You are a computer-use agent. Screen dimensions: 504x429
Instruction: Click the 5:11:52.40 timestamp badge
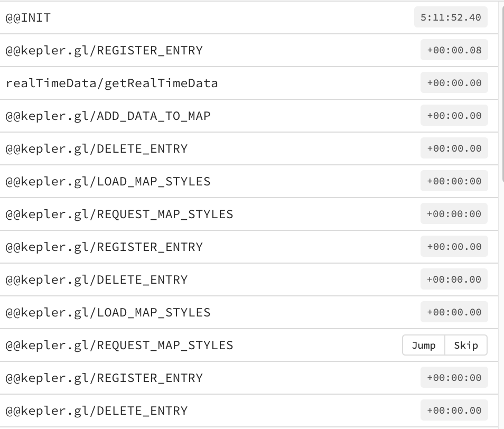(451, 17)
